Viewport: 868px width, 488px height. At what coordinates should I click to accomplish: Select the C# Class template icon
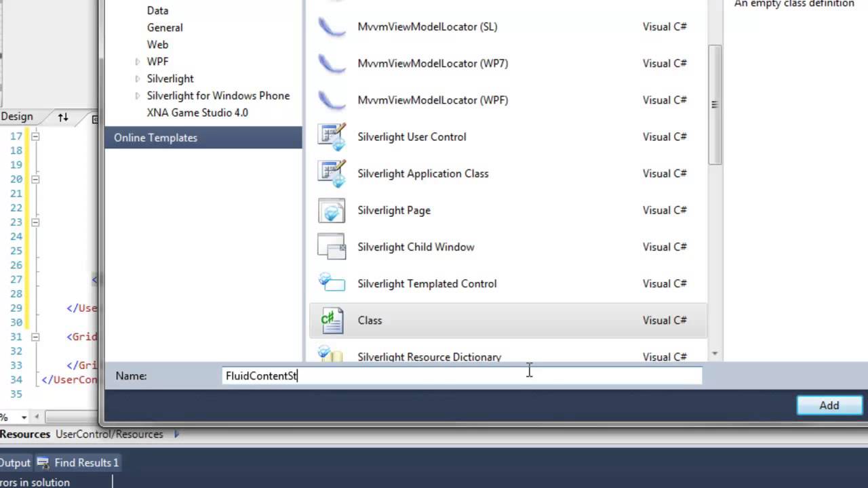[332, 320]
